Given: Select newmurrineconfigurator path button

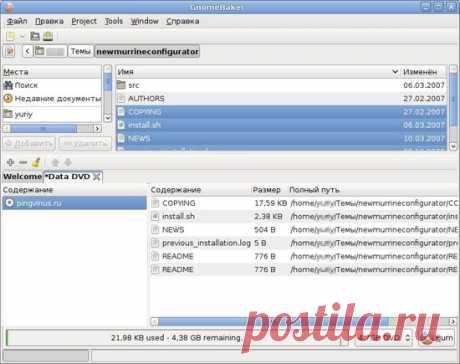Looking at the screenshot, I should 147,52.
